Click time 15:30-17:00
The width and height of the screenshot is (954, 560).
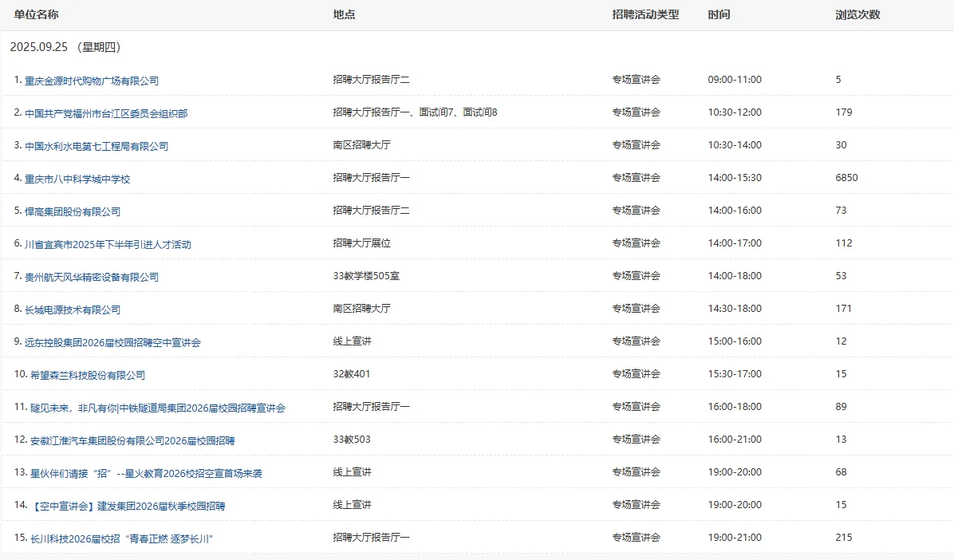(x=735, y=374)
